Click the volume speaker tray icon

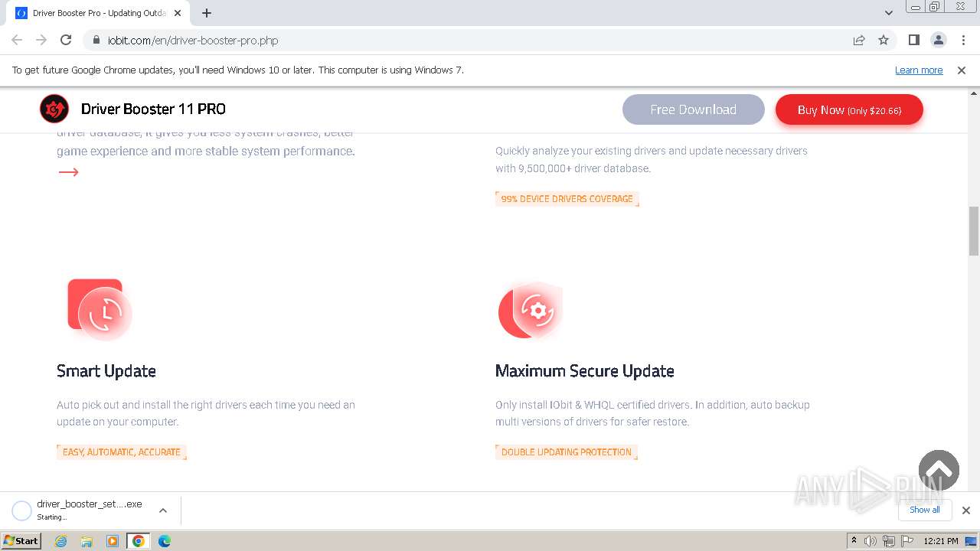coord(871,541)
